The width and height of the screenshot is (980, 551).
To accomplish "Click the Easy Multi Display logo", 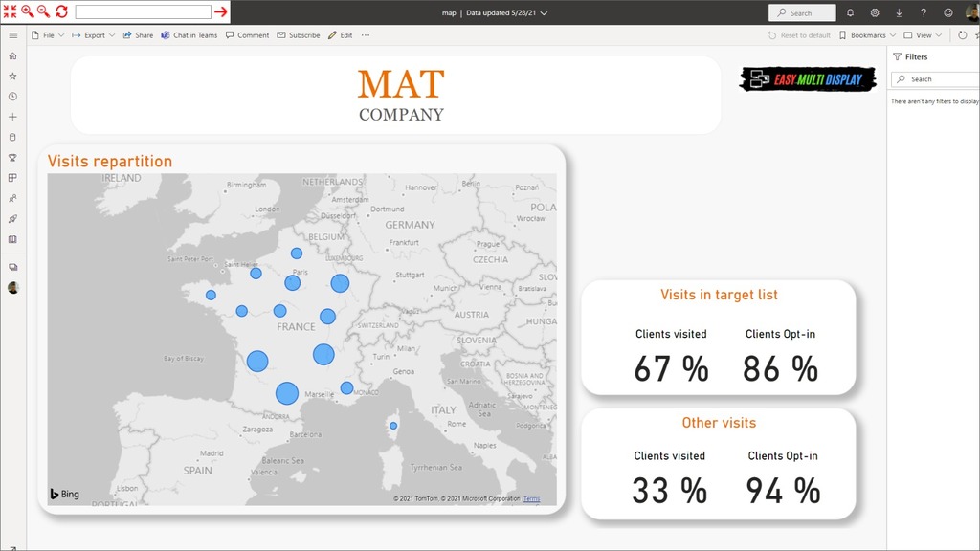I will pyautogui.click(x=808, y=79).
